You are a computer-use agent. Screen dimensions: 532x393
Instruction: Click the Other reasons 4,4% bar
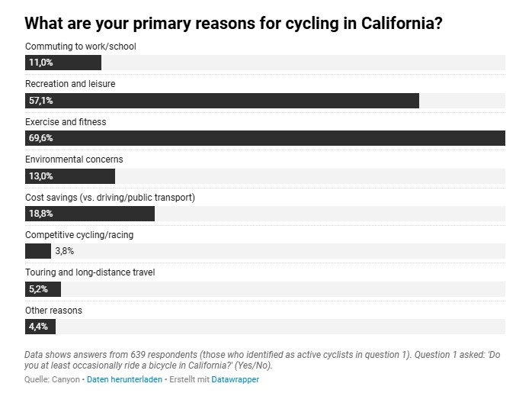click(x=40, y=327)
